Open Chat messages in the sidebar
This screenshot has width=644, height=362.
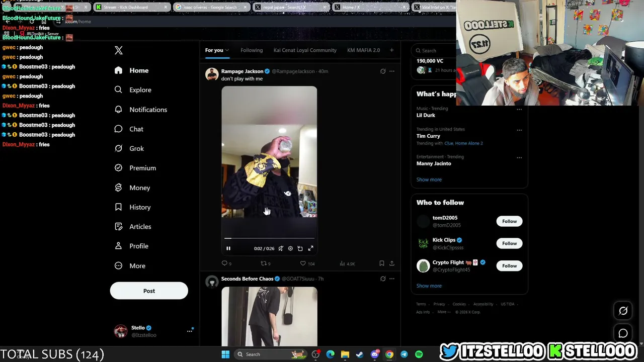pos(129,129)
